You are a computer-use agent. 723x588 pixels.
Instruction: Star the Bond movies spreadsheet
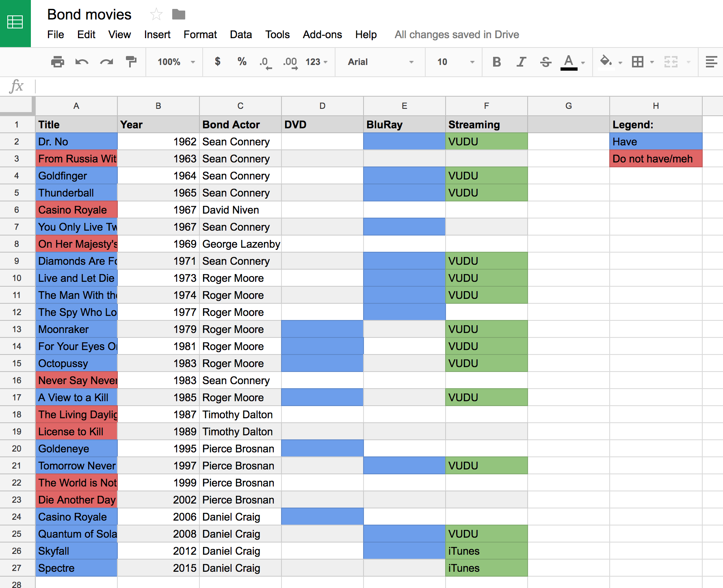point(156,14)
